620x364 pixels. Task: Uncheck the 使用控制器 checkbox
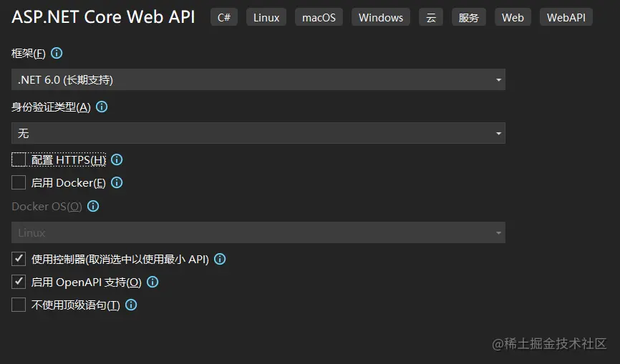tap(19, 259)
